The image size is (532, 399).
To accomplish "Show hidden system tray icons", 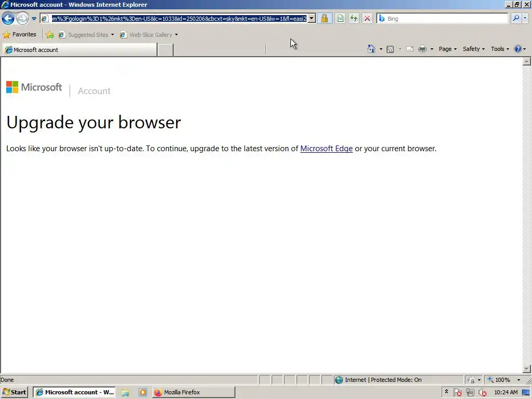I will coord(446,392).
